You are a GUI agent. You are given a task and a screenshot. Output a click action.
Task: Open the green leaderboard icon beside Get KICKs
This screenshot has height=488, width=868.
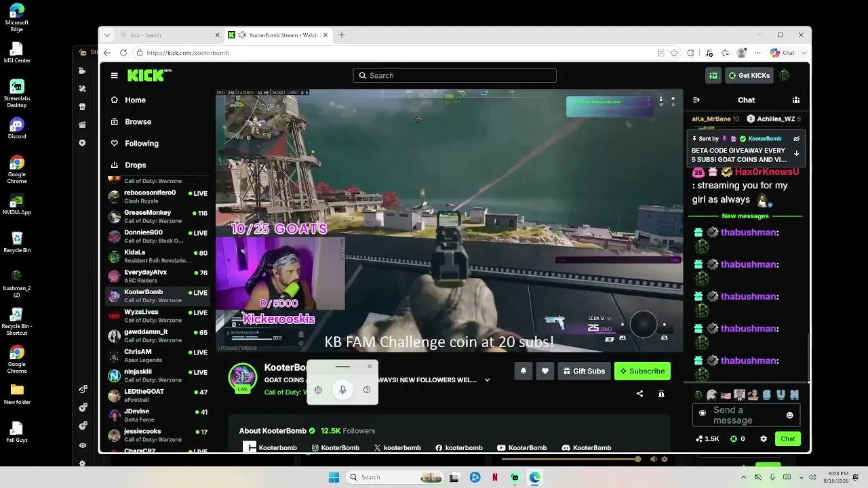713,75
